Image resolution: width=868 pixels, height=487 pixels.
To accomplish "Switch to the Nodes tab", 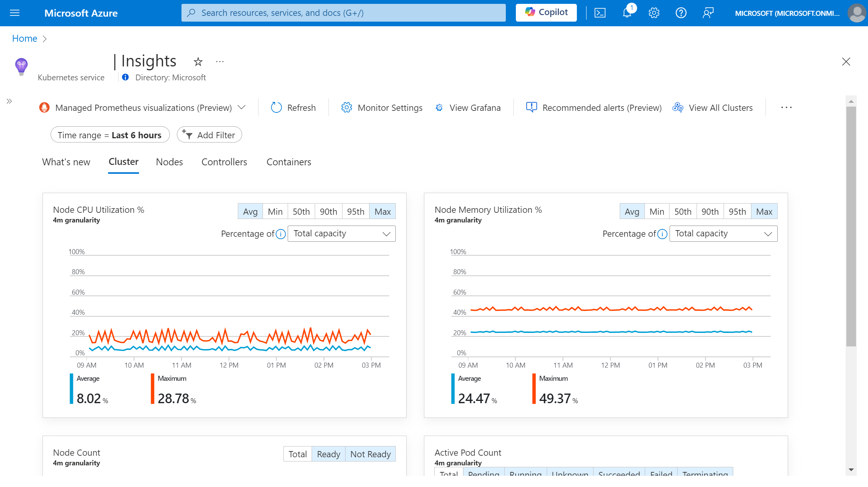I will [x=169, y=161].
